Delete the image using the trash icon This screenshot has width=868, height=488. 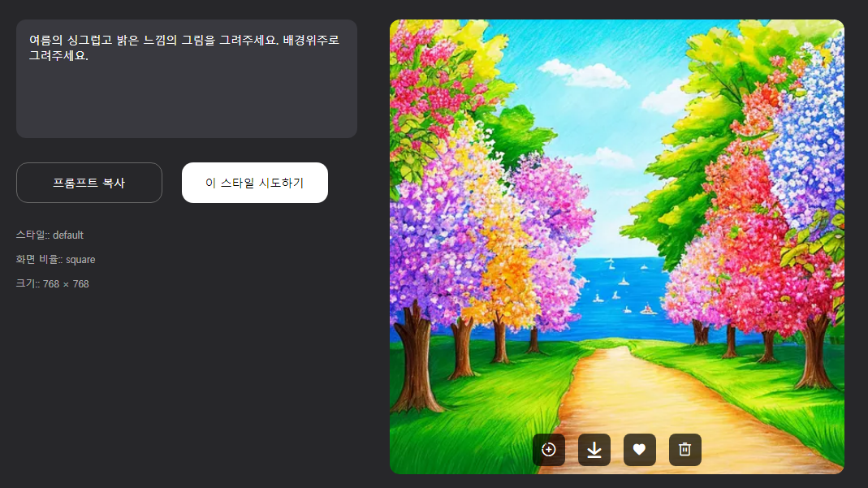[684, 449]
